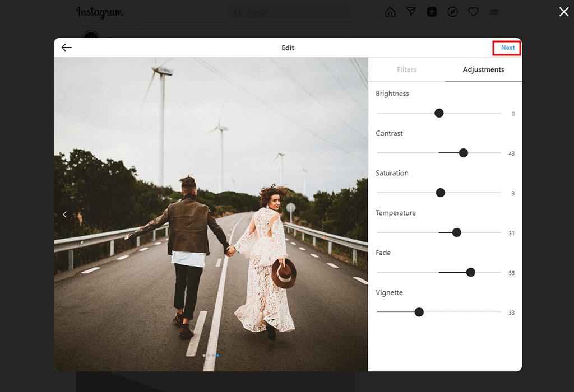This screenshot has height=392, width=574.
Task: Click the Instagram logo
Action: click(100, 12)
